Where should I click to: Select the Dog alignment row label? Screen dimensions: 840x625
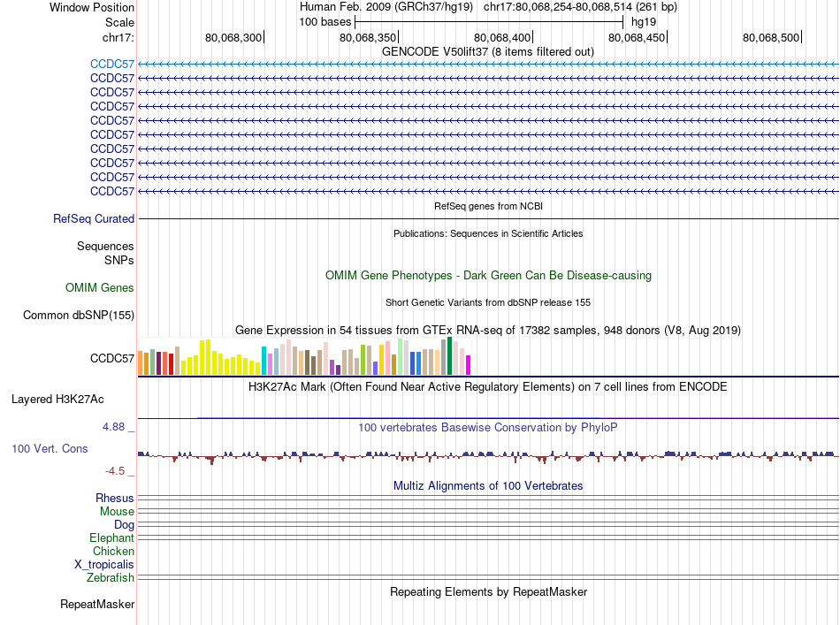tap(124, 525)
